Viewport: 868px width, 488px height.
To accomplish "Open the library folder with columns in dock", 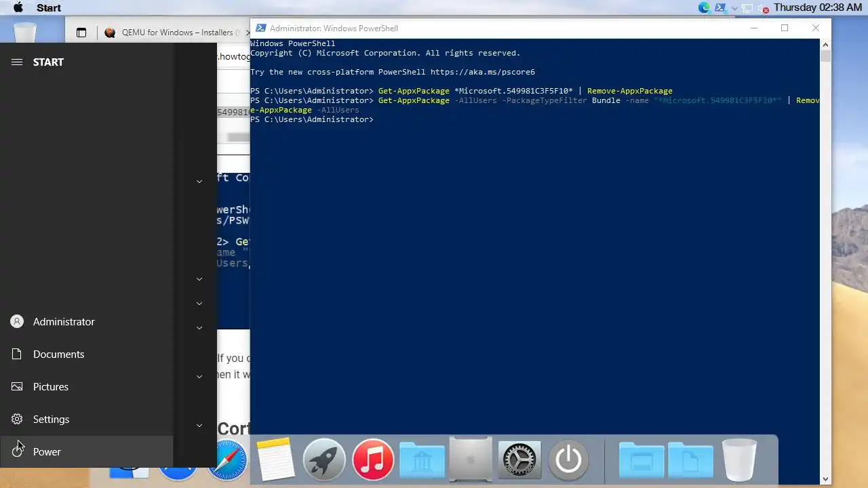I will [x=422, y=460].
